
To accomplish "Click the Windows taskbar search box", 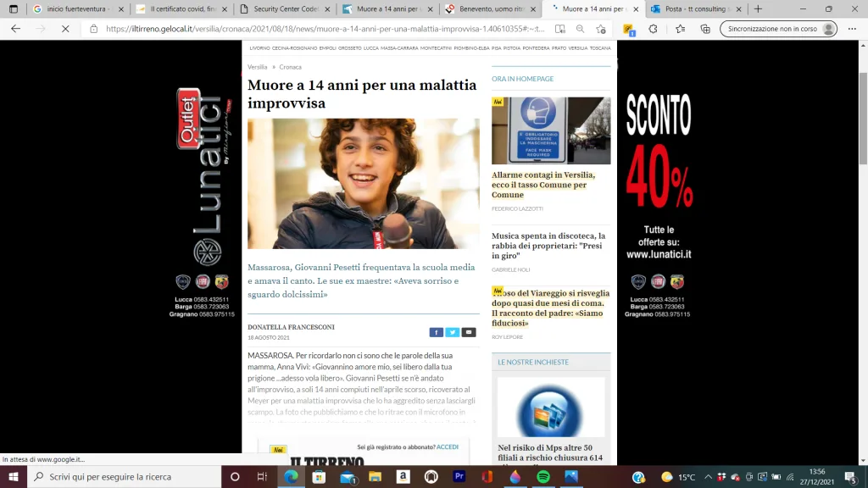I will (x=125, y=476).
